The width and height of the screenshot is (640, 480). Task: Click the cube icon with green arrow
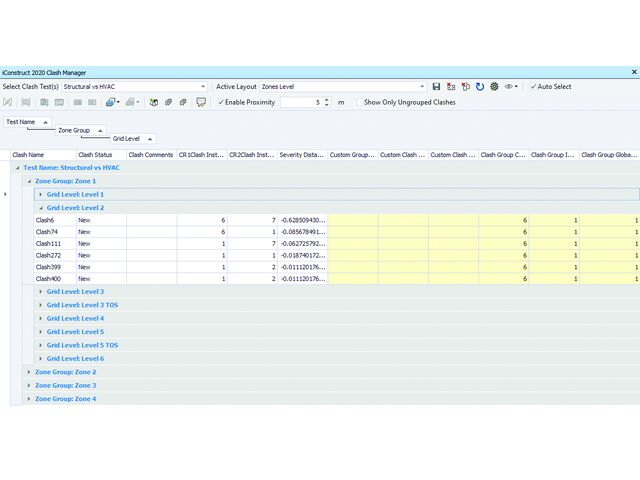154,102
